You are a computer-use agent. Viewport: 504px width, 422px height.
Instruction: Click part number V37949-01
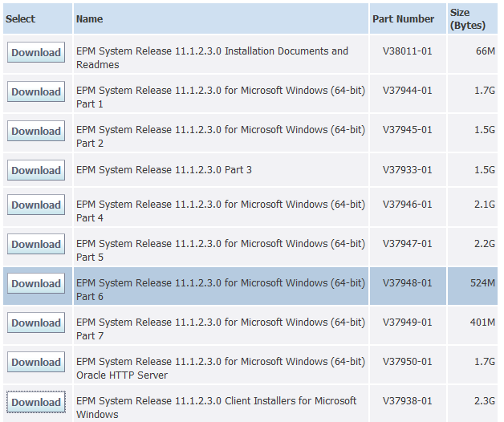(x=407, y=322)
